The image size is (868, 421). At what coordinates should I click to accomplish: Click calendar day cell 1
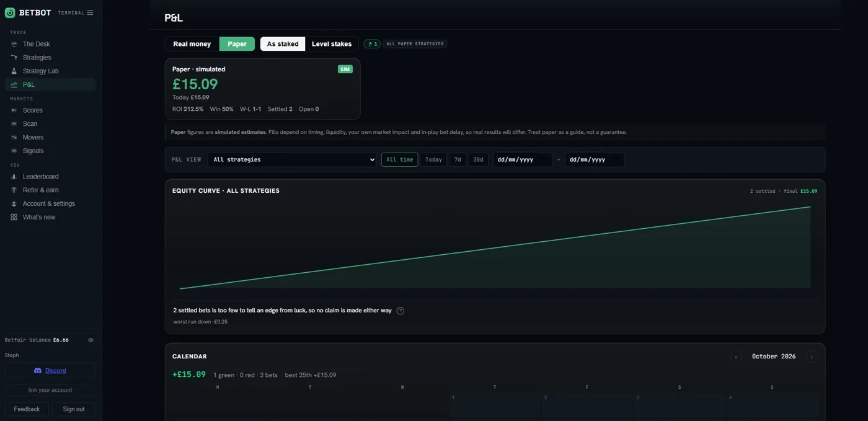pos(494,405)
